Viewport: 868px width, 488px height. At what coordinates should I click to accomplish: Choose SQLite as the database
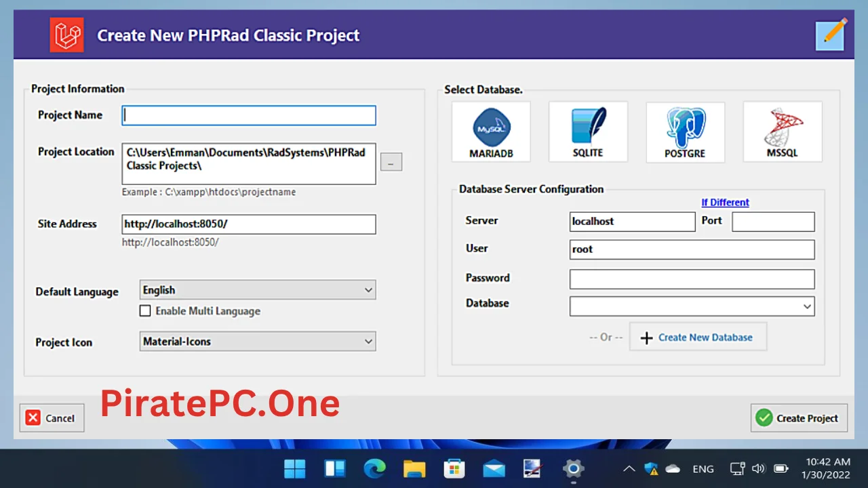click(x=588, y=132)
